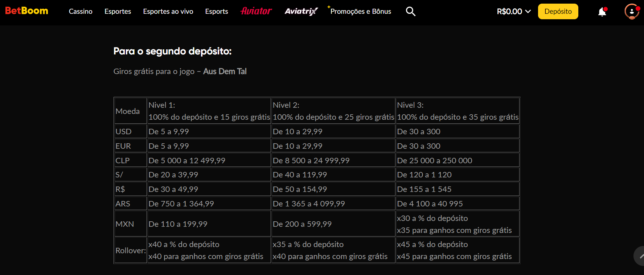The height and width of the screenshot is (275, 644).
Task: Open the notifications bell
Action: 602,12
